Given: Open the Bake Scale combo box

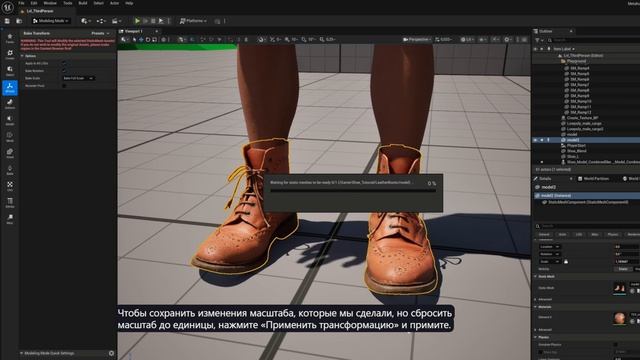Looking at the screenshot, I should [x=78, y=78].
